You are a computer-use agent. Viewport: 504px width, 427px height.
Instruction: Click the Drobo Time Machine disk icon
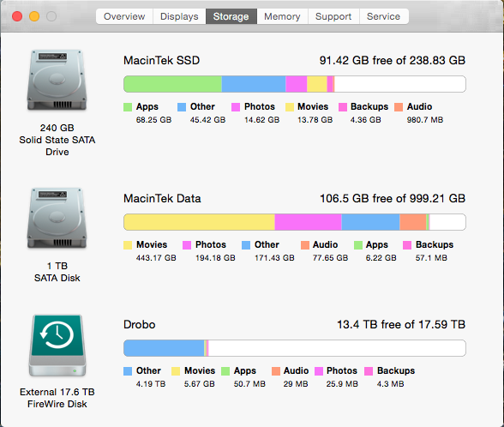(57, 346)
